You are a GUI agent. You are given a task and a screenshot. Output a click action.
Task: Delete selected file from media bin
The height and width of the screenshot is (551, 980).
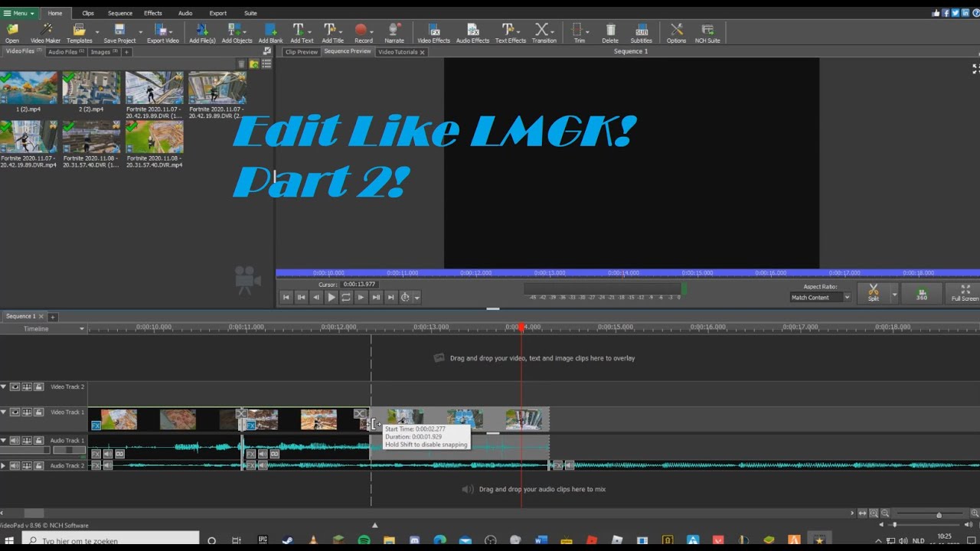(x=241, y=64)
